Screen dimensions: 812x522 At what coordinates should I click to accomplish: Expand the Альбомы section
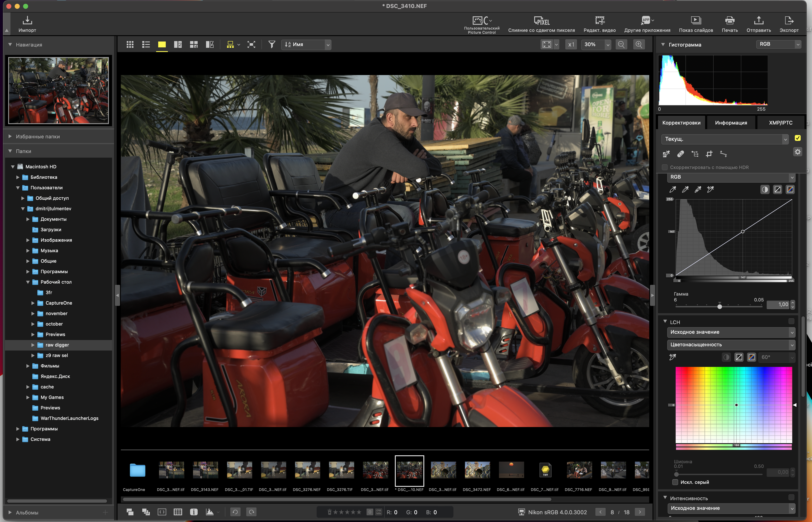click(10, 512)
